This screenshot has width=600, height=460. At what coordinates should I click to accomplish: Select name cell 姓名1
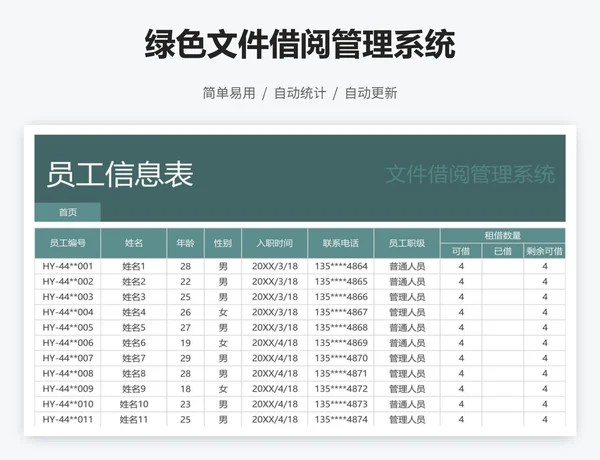134,266
